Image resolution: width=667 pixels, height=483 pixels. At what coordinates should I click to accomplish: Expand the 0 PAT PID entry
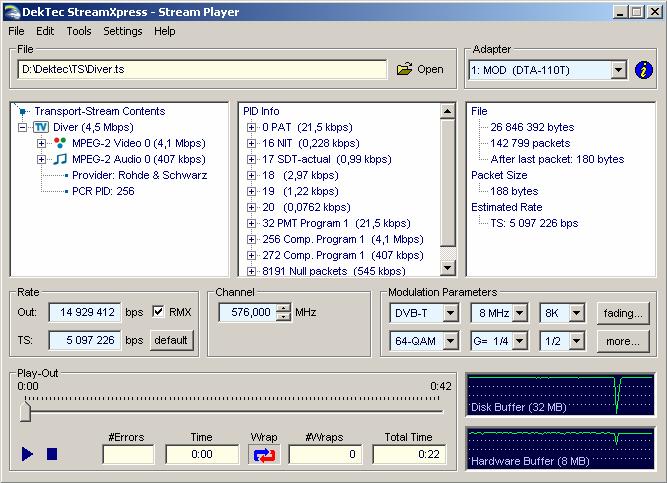point(251,127)
